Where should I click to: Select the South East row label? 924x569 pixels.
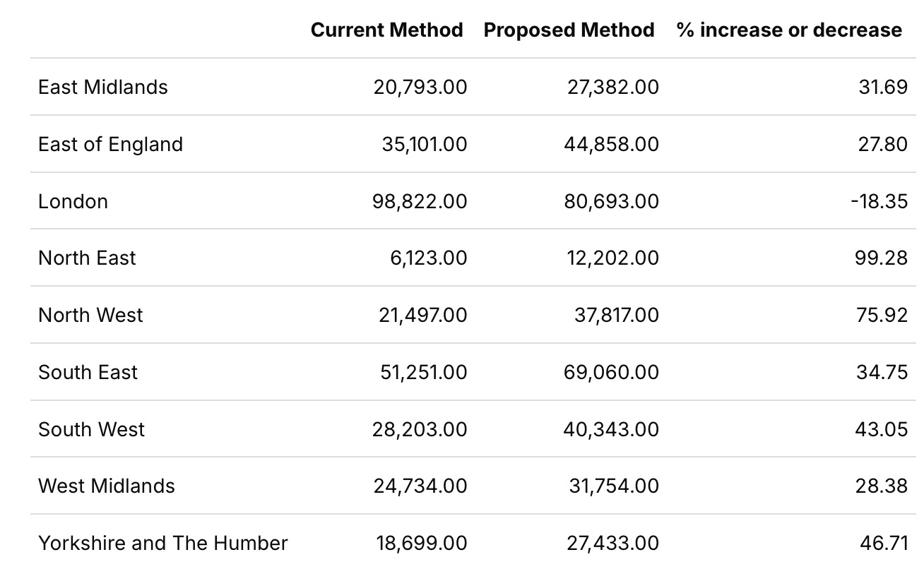click(x=88, y=372)
